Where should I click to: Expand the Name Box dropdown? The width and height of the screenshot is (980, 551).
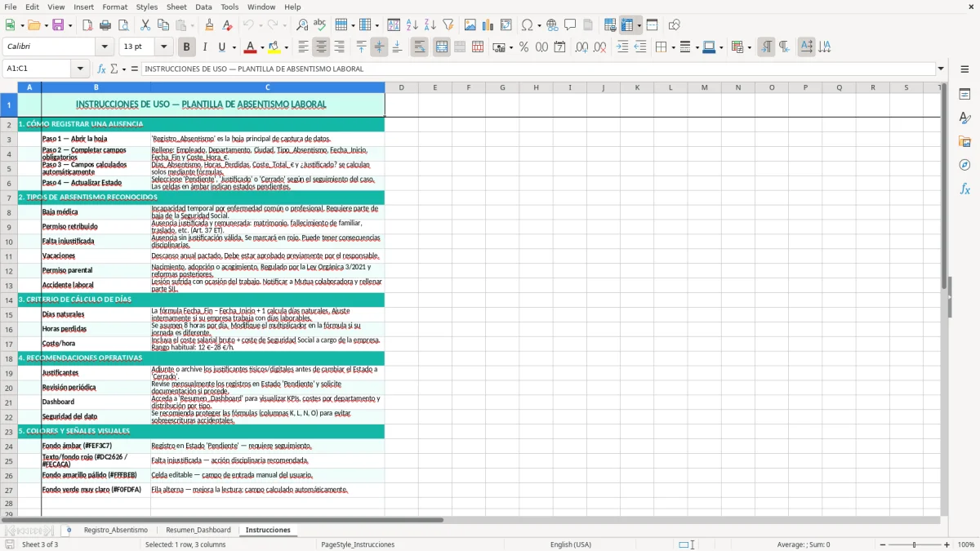pos(81,69)
